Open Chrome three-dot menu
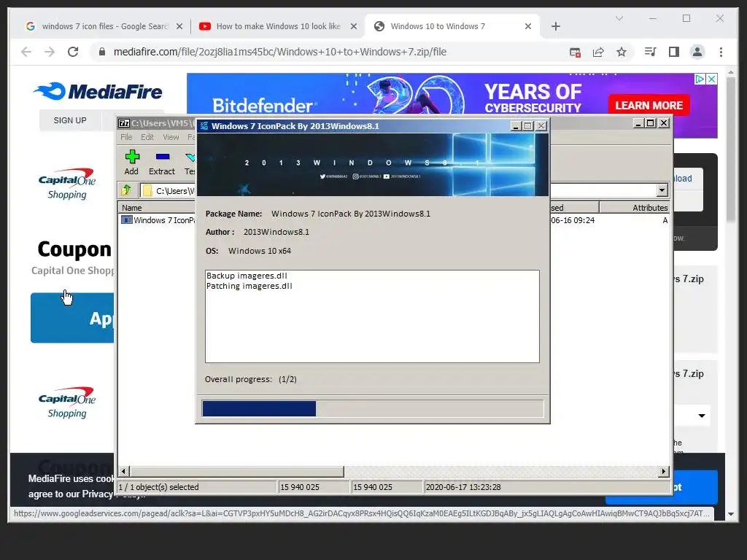Image resolution: width=747 pixels, height=560 pixels. [x=721, y=52]
